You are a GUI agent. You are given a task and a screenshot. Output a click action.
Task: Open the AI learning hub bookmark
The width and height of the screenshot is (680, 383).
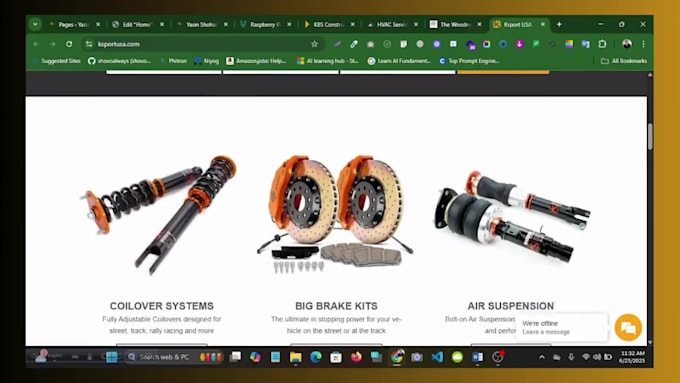point(328,61)
